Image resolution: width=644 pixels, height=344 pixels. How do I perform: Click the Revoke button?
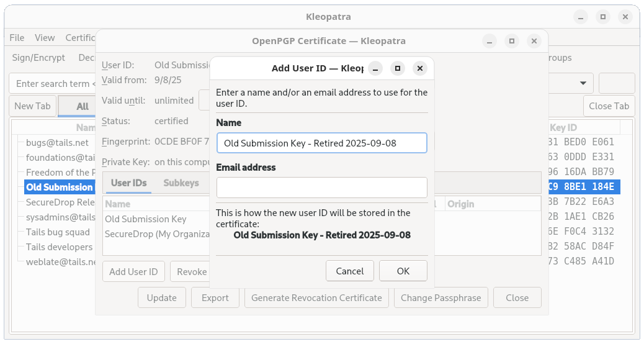190,272
